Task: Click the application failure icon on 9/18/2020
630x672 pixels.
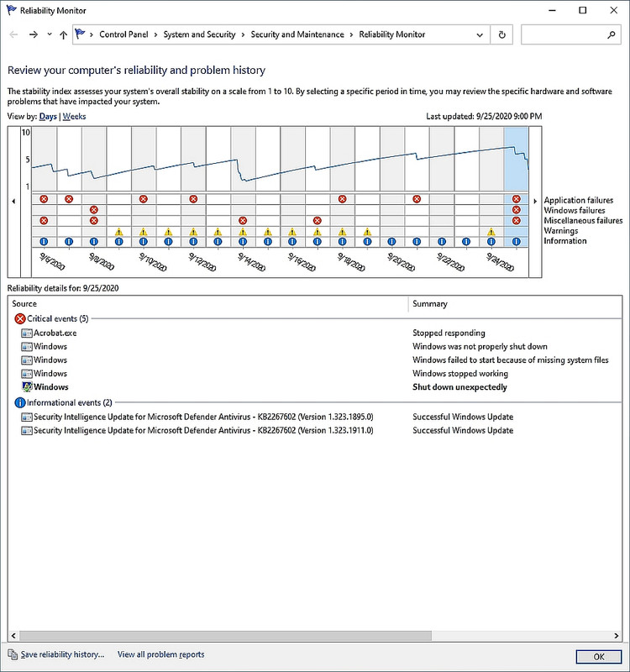Action: pos(342,199)
